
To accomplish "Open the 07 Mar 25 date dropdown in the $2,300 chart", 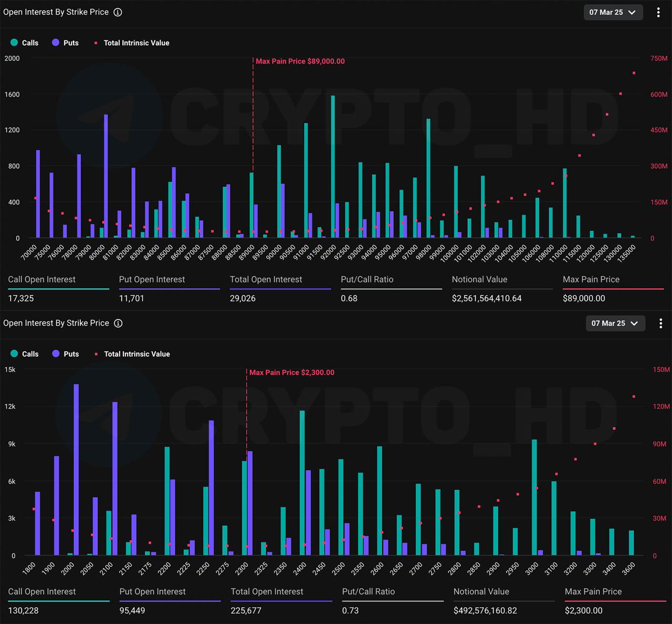I will [x=615, y=323].
